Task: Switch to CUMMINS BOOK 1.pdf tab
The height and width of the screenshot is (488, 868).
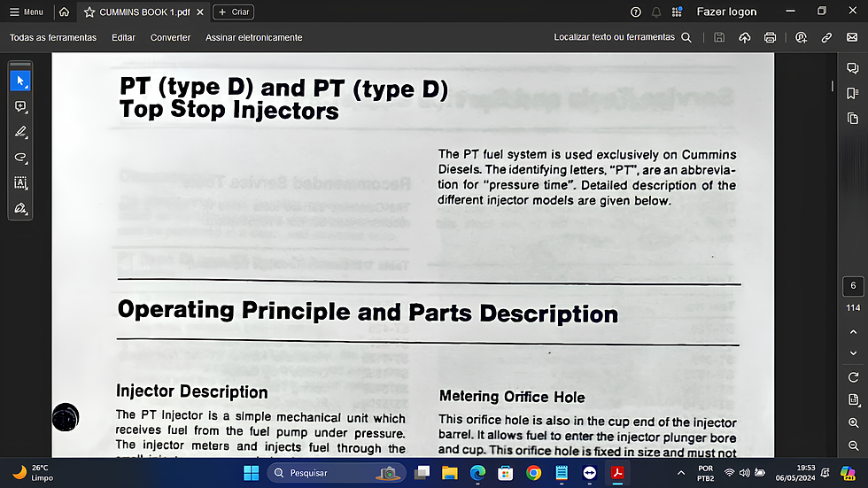Action: click(143, 12)
